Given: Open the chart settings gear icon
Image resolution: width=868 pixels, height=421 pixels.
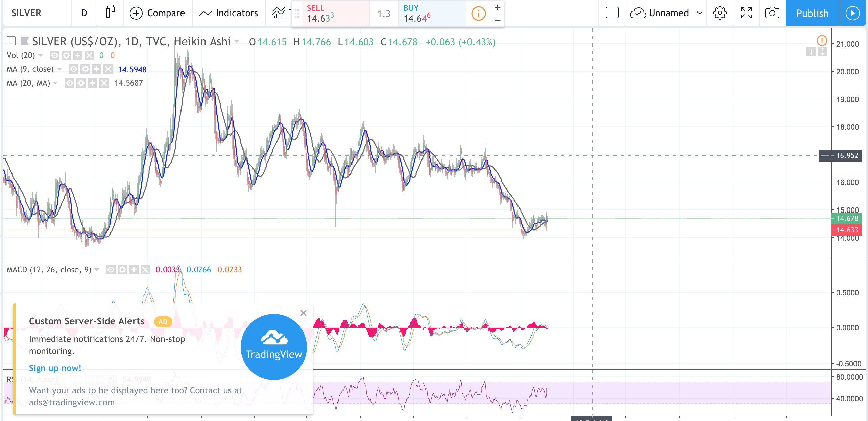Looking at the screenshot, I should tap(720, 13).
